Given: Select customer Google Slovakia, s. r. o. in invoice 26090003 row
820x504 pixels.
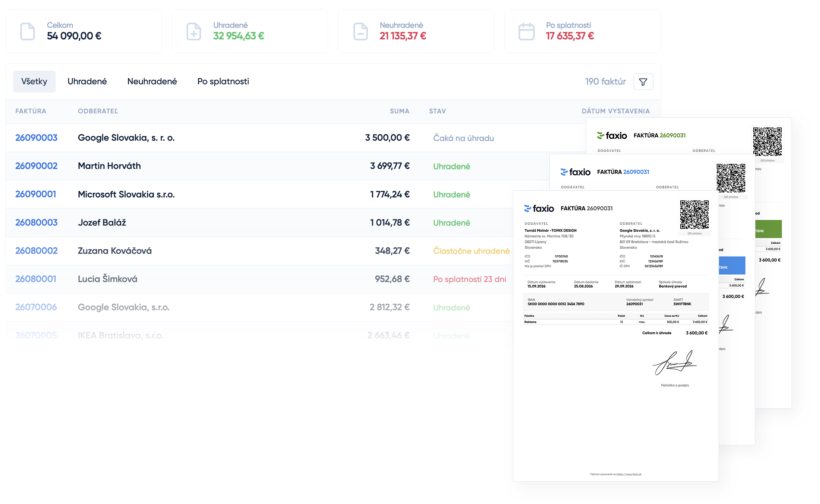Looking at the screenshot, I should click(126, 137).
